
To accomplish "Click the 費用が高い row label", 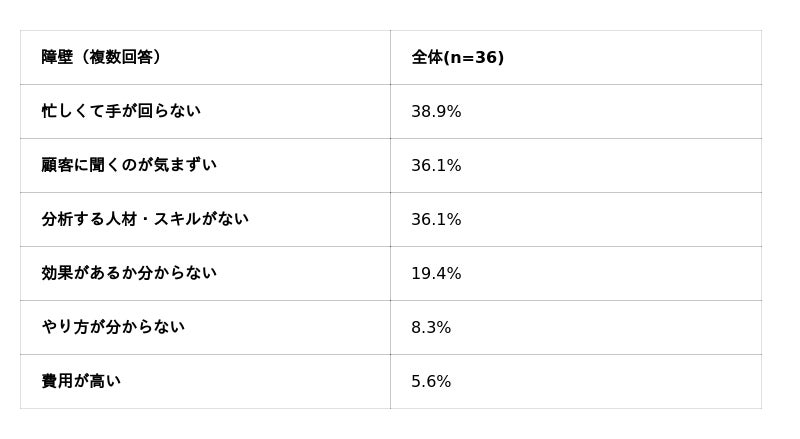I will click(81, 381).
